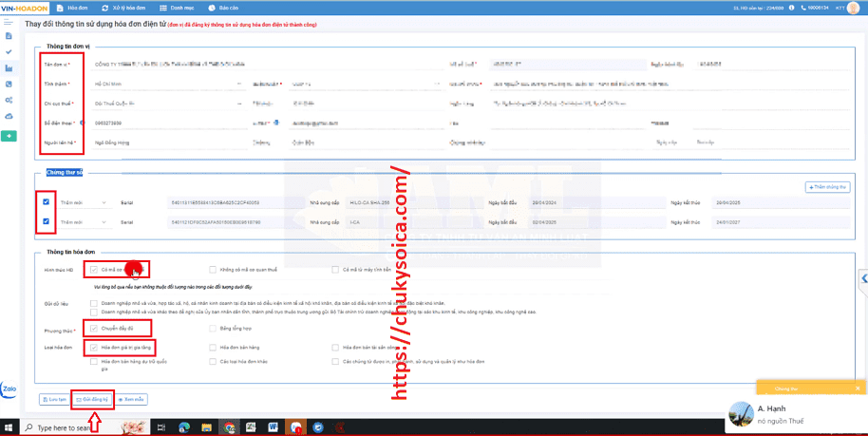Open the Zalo chat bubble icon
This screenshot has height=436, width=868.
[9, 389]
